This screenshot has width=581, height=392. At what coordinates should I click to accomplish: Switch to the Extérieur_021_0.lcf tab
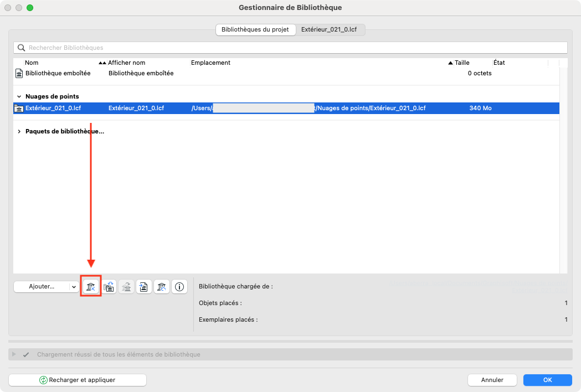click(329, 30)
